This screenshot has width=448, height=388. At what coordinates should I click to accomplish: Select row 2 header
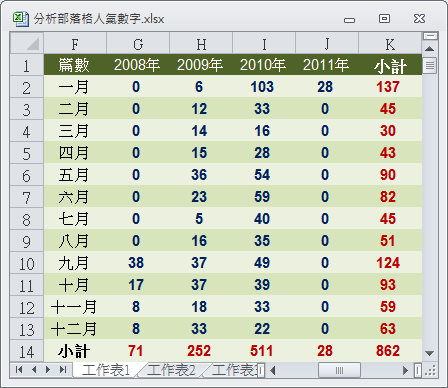click(27, 87)
